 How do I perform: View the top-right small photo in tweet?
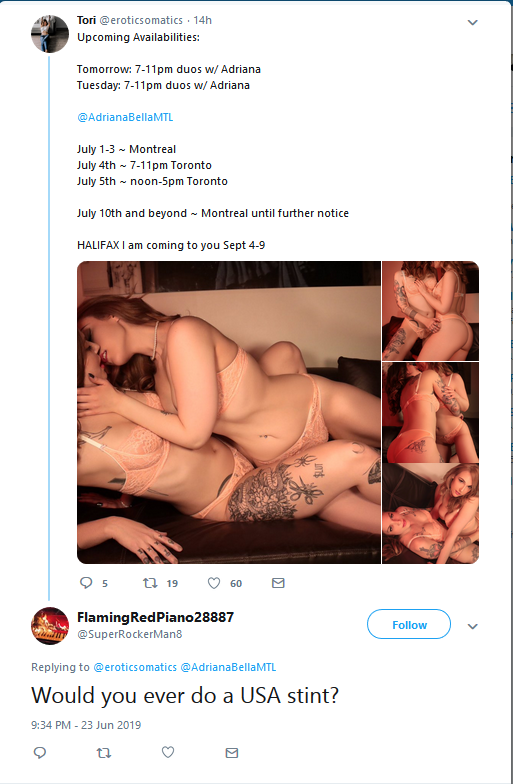[430, 310]
